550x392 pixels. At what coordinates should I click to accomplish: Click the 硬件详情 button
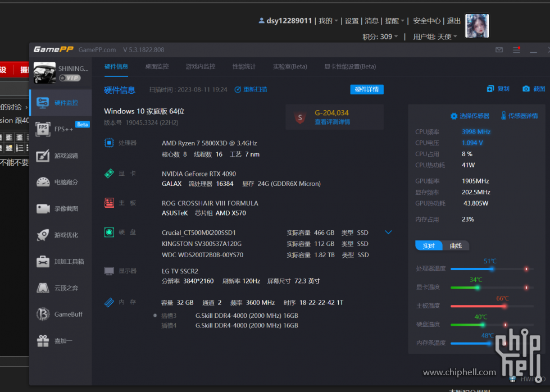(x=367, y=89)
